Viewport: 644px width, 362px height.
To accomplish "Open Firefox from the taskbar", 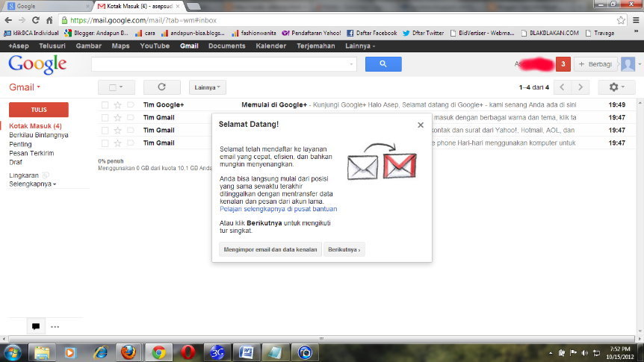I will (129, 352).
